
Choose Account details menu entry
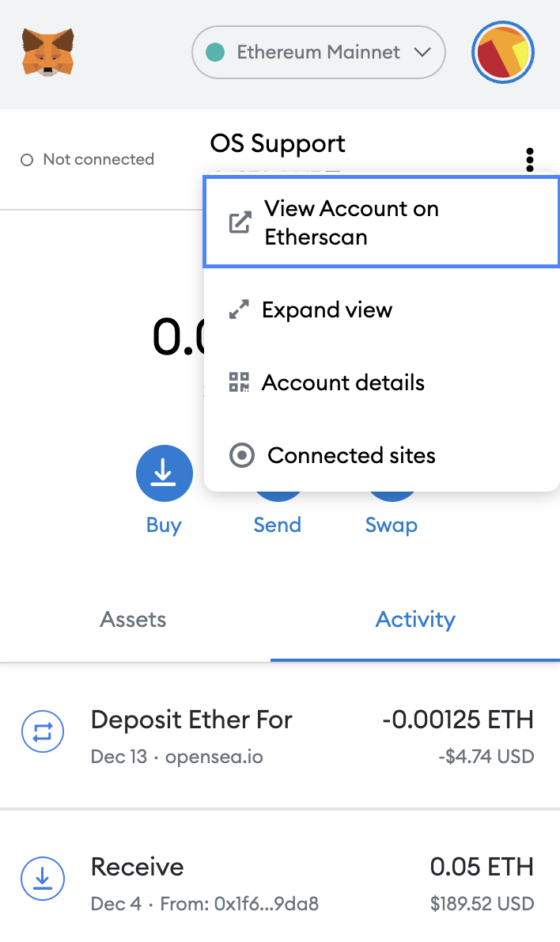tap(343, 382)
